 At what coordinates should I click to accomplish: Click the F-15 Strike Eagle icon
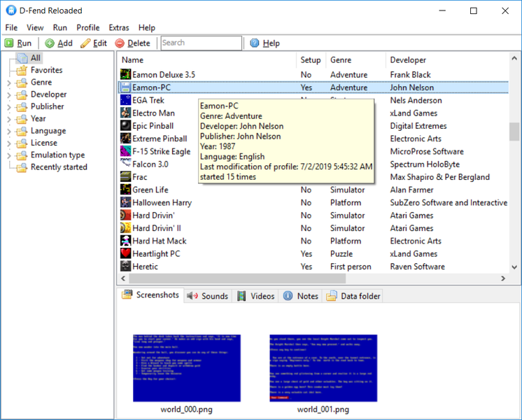[125, 151]
